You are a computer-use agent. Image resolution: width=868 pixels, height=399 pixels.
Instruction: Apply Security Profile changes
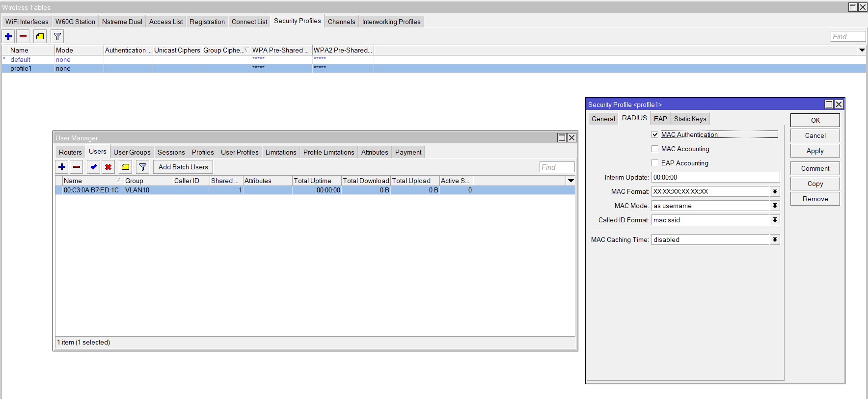(x=815, y=151)
